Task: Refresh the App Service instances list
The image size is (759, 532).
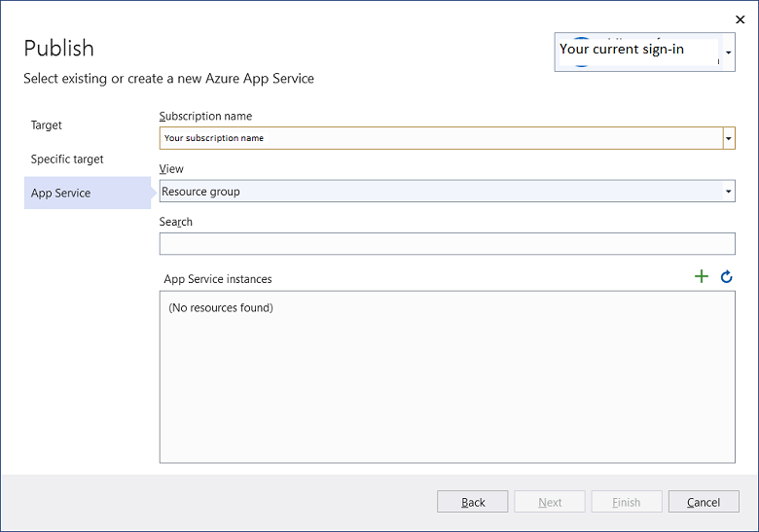Action: 726,277
